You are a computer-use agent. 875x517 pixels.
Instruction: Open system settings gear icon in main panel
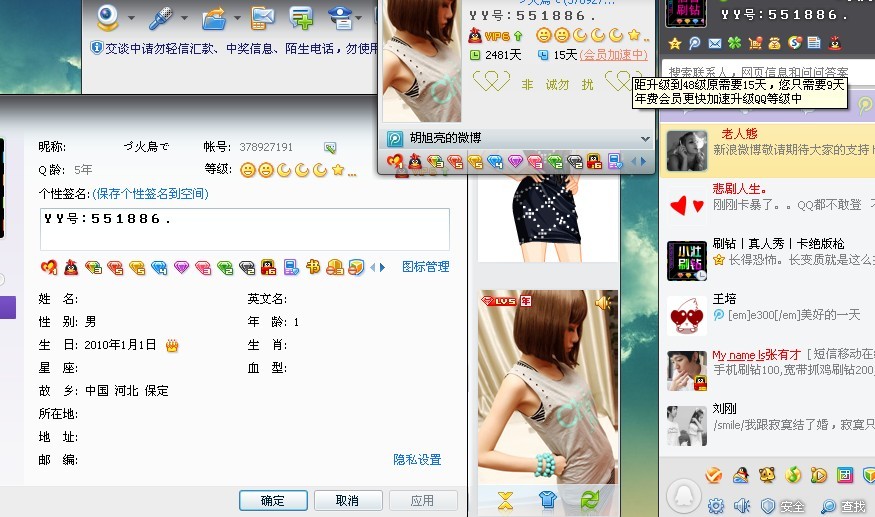click(716, 506)
